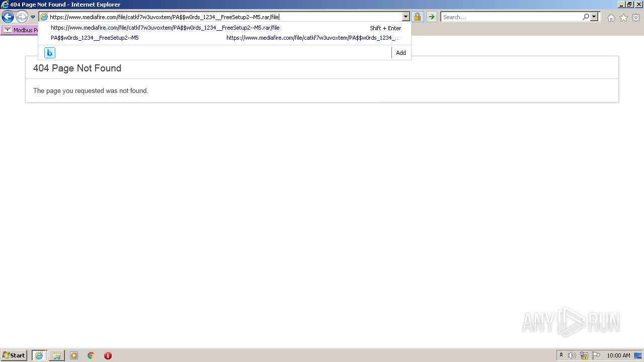Select the PA$$w0rds_1234__FreeSetup2--M5 history suggestion
The image size is (644, 362).
pos(225,38)
